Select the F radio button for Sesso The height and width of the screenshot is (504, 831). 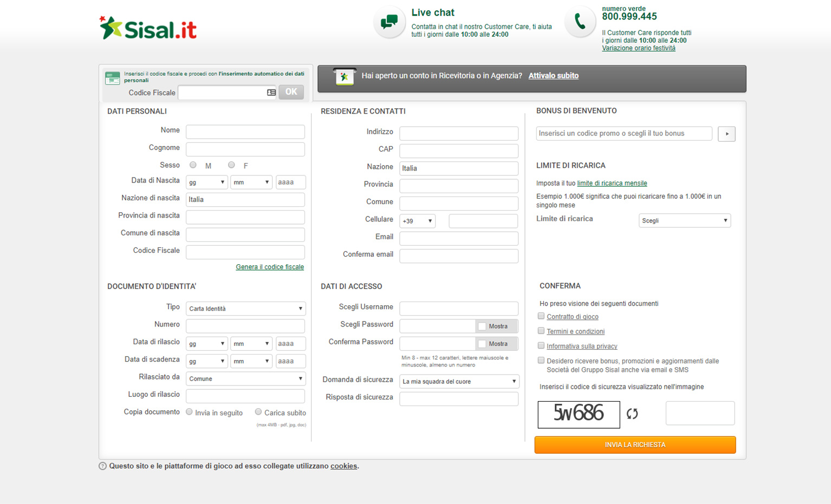click(231, 165)
